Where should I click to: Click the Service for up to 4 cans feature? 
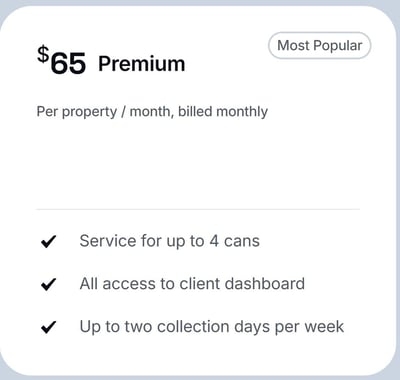(x=169, y=241)
